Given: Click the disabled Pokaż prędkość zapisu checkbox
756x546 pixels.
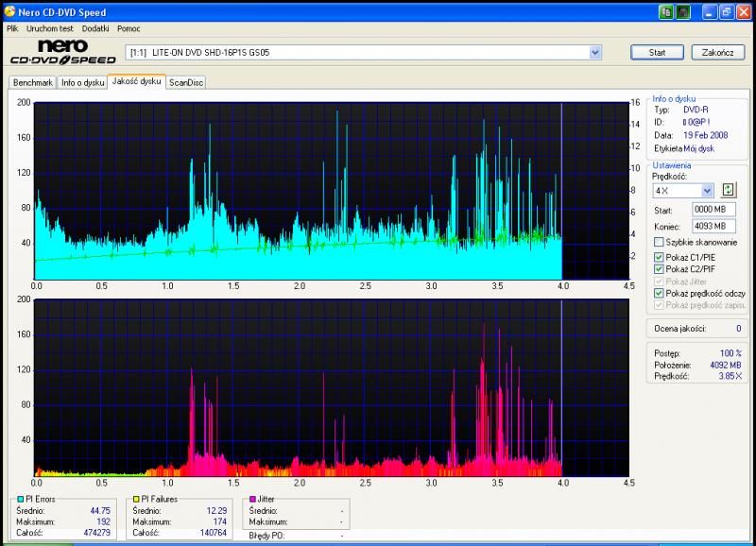Looking at the screenshot, I should pos(659,305).
